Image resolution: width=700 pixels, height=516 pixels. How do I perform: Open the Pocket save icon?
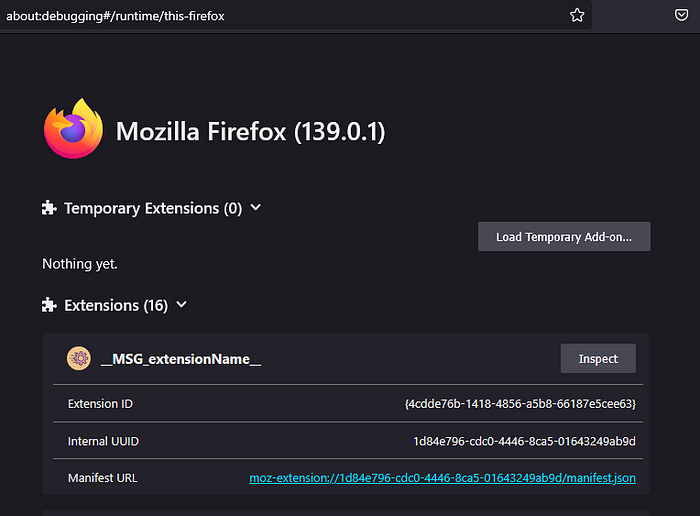(681, 15)
